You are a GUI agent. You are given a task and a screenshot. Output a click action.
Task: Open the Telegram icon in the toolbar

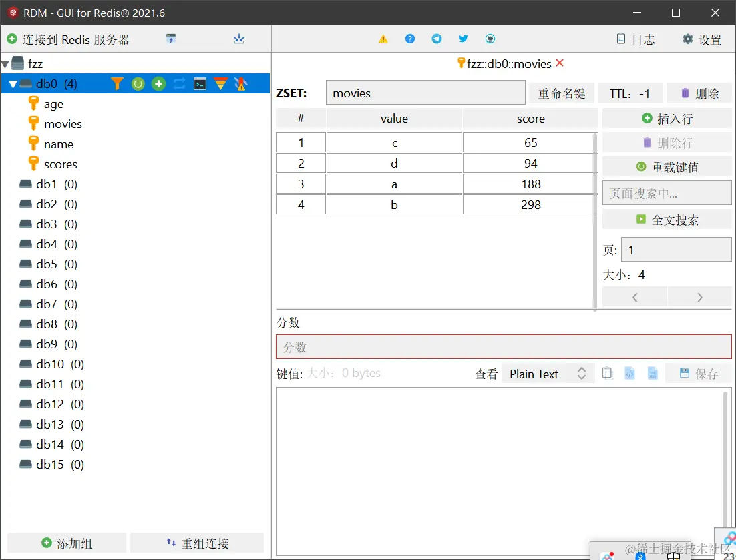click(437, 39)
